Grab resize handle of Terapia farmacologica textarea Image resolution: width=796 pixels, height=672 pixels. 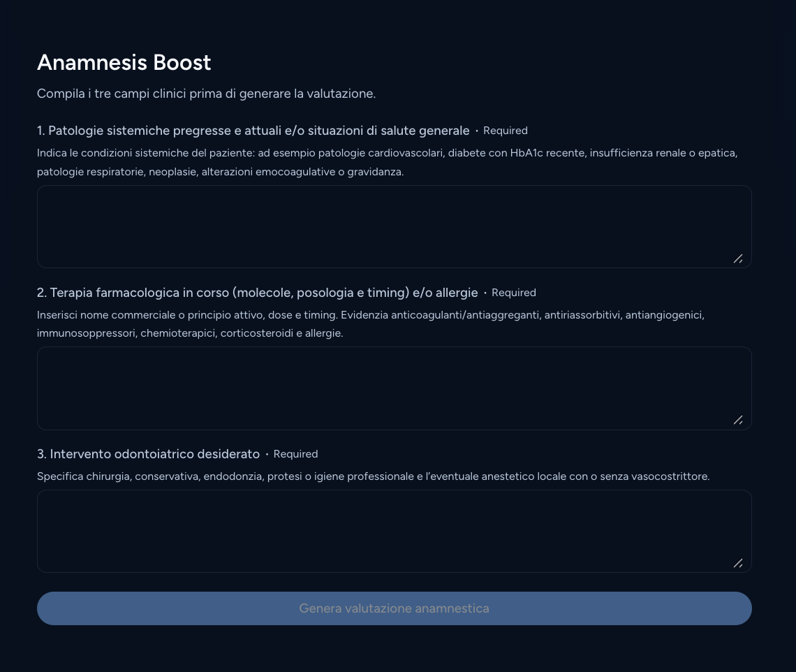pos(738,421)
